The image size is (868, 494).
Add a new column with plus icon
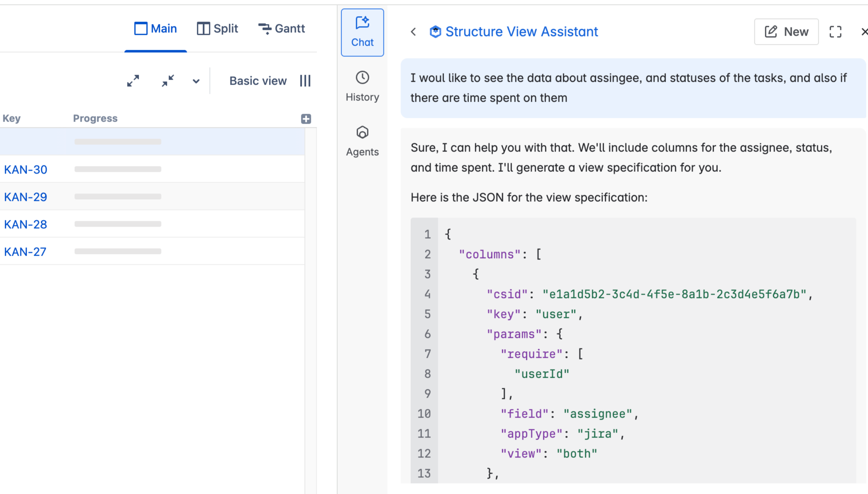point(306,119)
